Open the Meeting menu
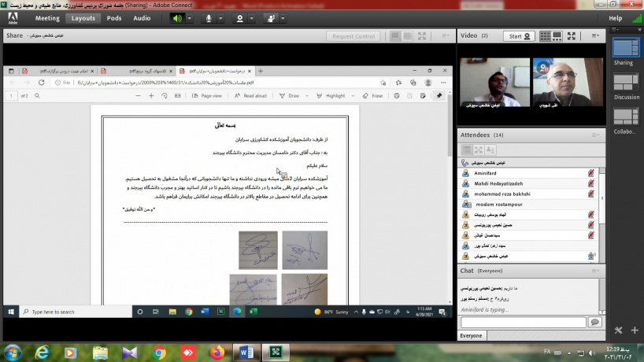Screen dimensions: 644x362 coord(47,18)
